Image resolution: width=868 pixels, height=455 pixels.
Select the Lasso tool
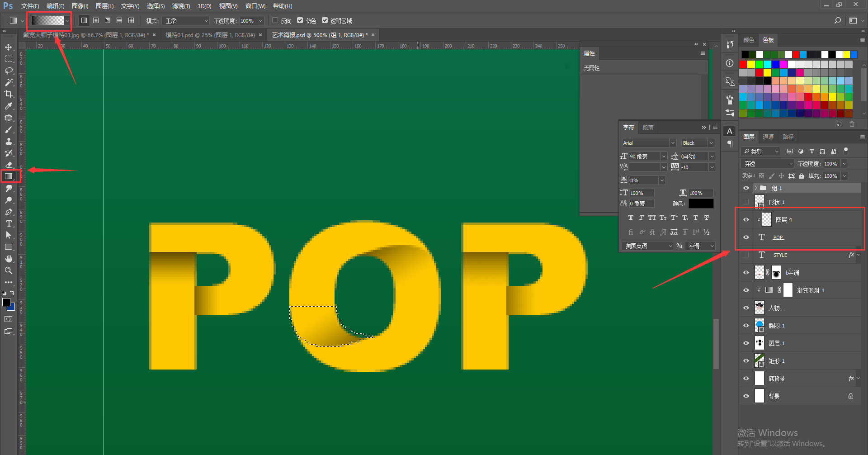point(9,71)
